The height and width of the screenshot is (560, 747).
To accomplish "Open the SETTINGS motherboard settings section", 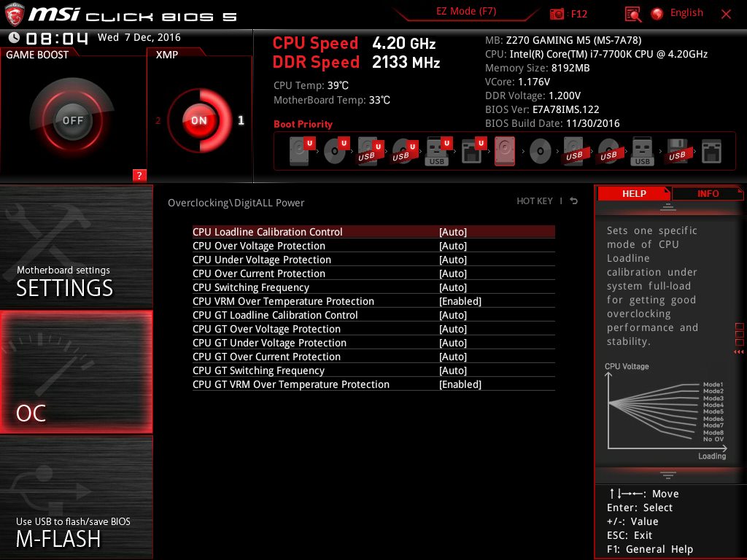I will 76,246.
